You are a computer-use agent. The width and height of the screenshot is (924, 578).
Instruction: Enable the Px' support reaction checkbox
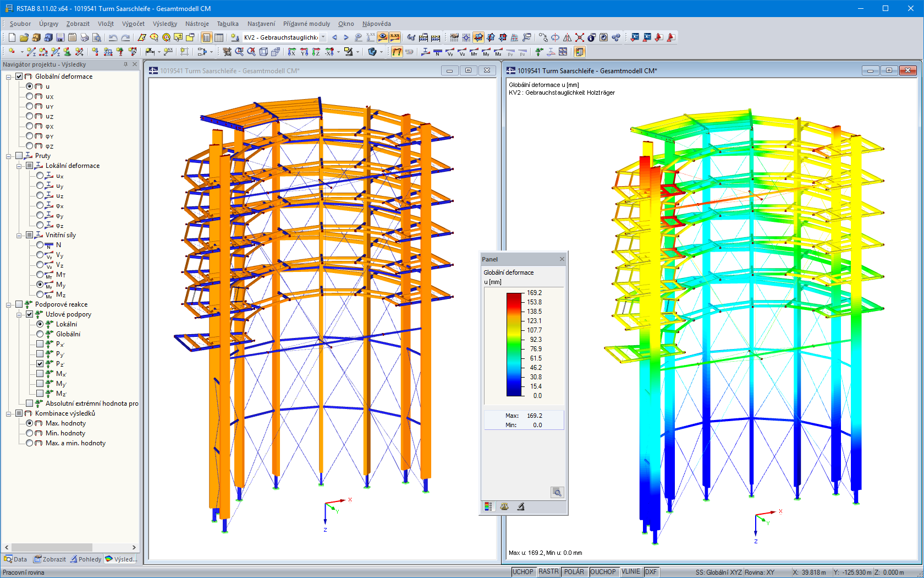pos(40,344)
